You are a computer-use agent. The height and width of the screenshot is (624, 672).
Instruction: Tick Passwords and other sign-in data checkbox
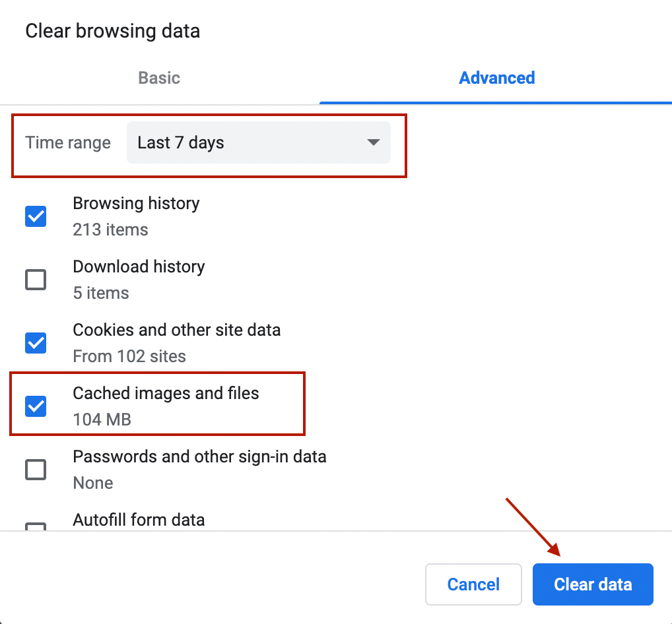36,470
